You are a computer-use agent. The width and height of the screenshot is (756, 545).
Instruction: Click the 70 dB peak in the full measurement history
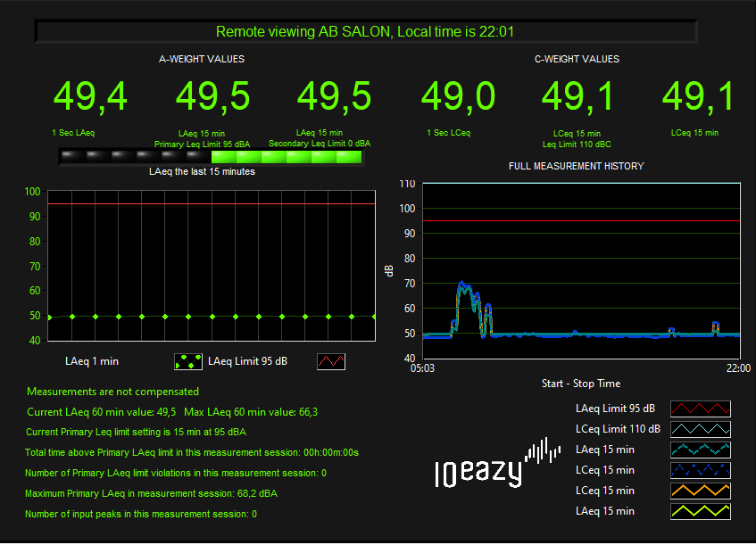point(461,284)
